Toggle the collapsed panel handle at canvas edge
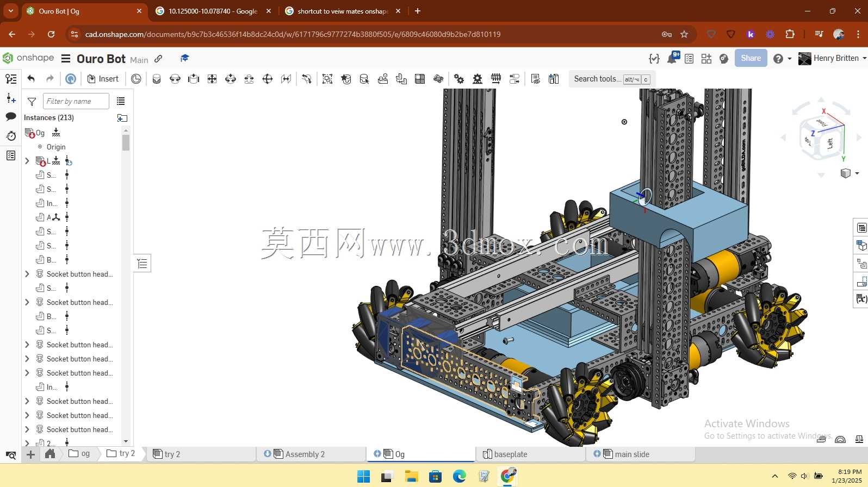868x487 pixels. pyautogui.click(x=142, y=264)
